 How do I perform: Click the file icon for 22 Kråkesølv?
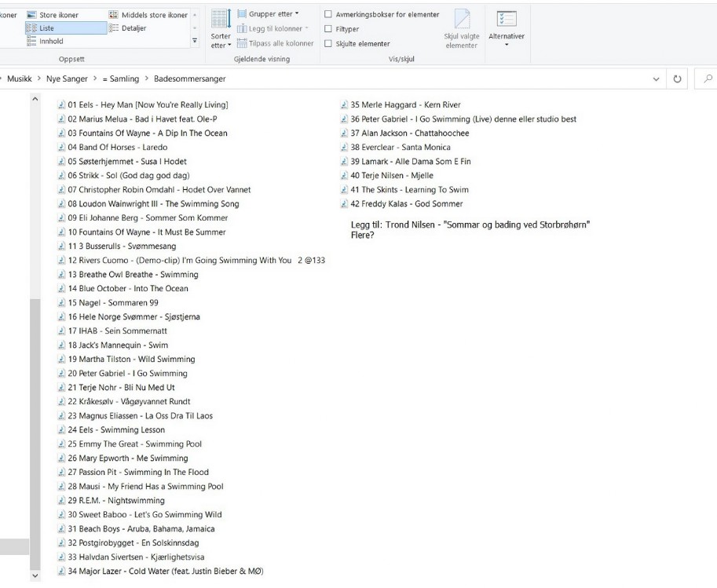tap(61, 402)
